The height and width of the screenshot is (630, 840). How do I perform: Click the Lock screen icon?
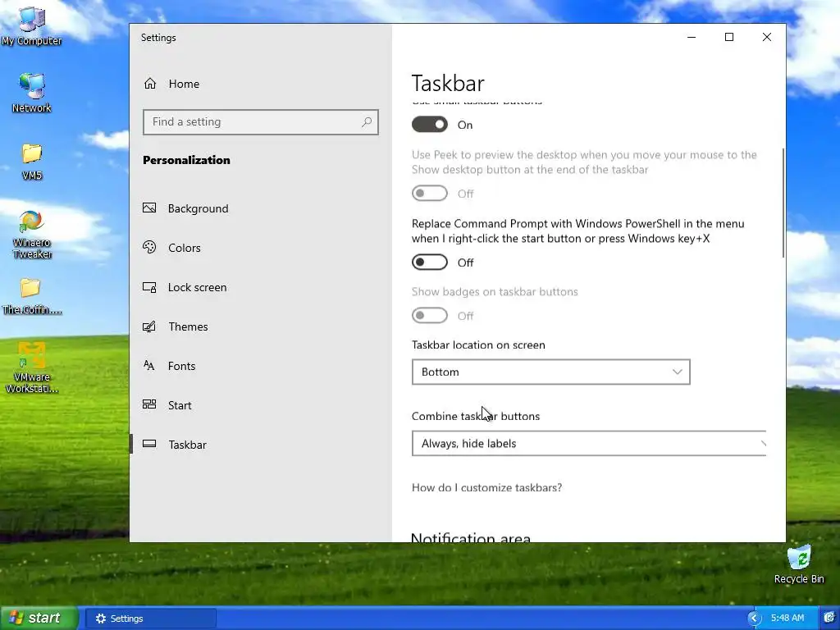coord(149,287)
